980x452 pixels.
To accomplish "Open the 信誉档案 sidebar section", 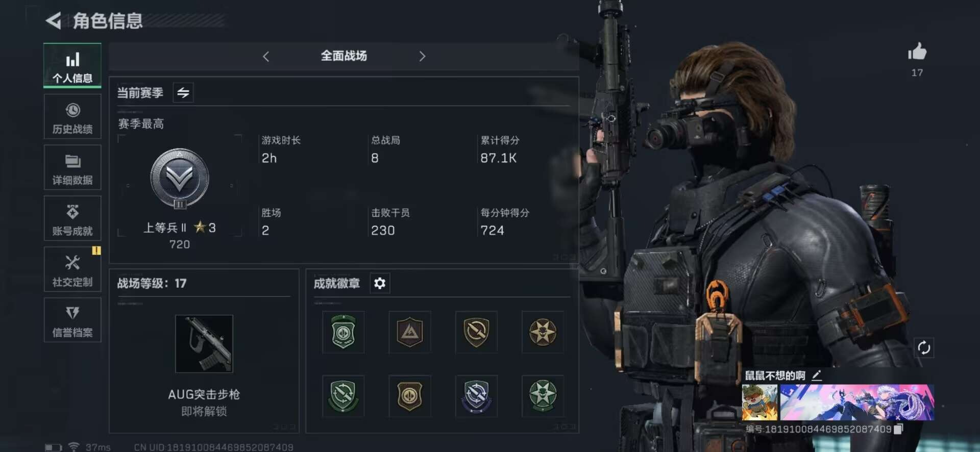I will (x=72, y=320).
